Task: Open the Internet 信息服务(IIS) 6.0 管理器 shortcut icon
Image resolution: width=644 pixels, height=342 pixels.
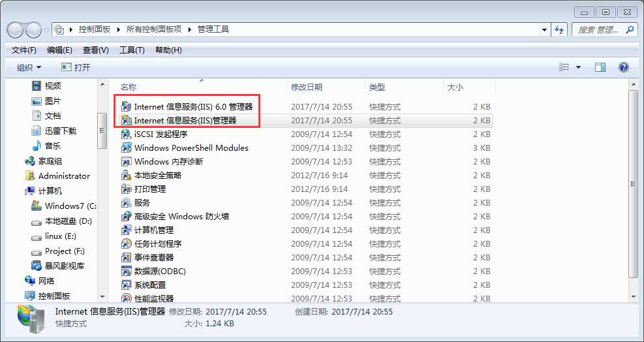Action: click(126, 107)
